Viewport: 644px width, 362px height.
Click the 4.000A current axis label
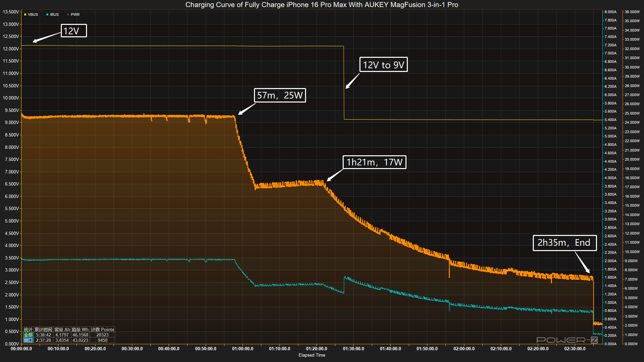coord(610,178)
